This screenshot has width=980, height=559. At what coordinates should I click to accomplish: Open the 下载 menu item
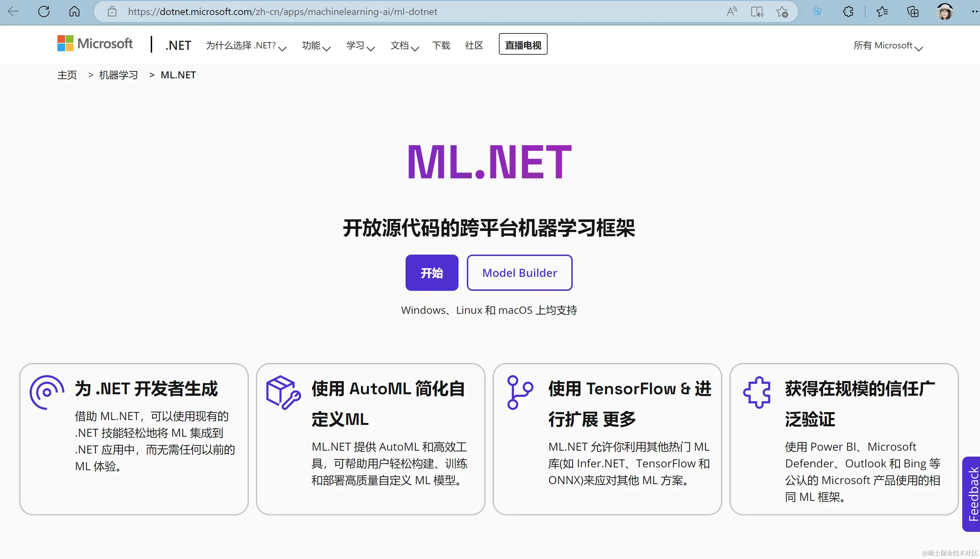tap(441, 46)
